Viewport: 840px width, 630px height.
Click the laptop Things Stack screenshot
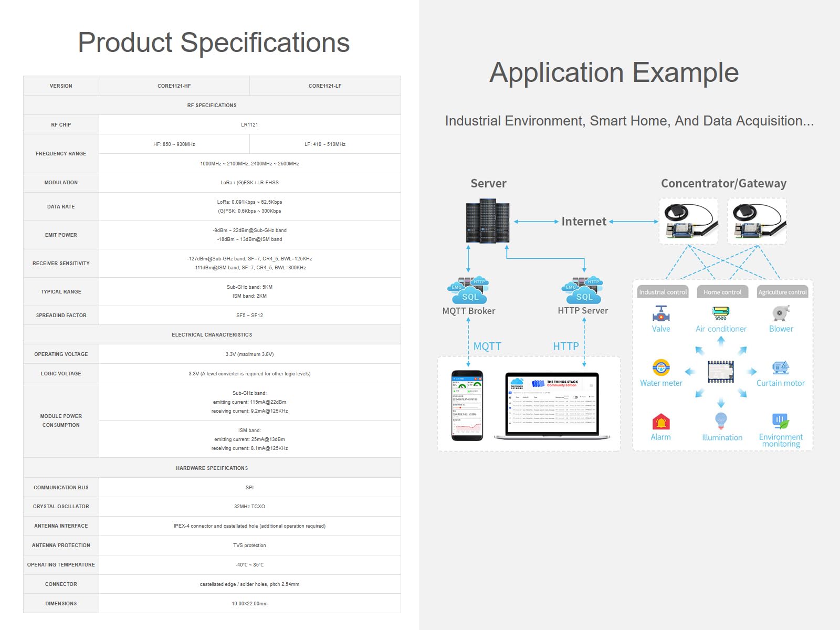[552, 406]
